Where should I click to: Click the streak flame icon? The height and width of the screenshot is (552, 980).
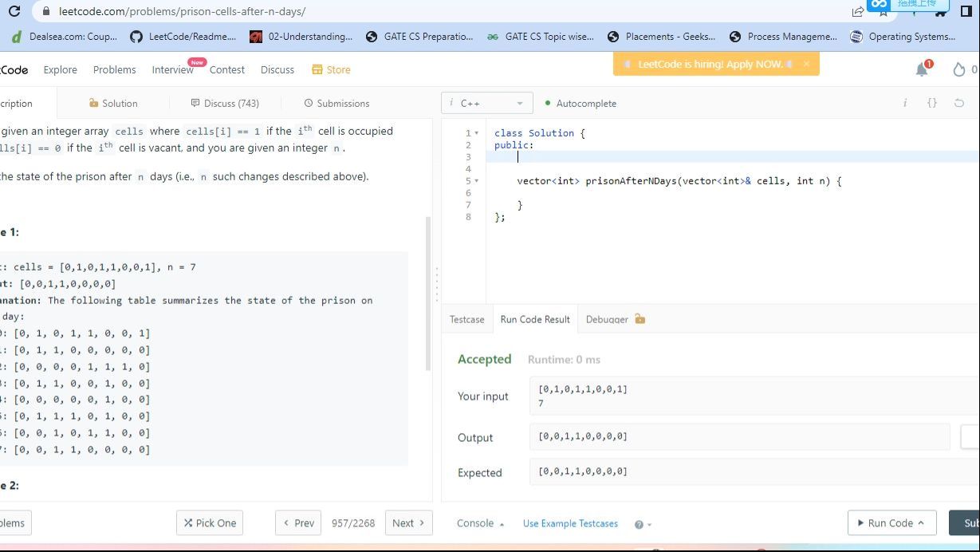point(958,69)
